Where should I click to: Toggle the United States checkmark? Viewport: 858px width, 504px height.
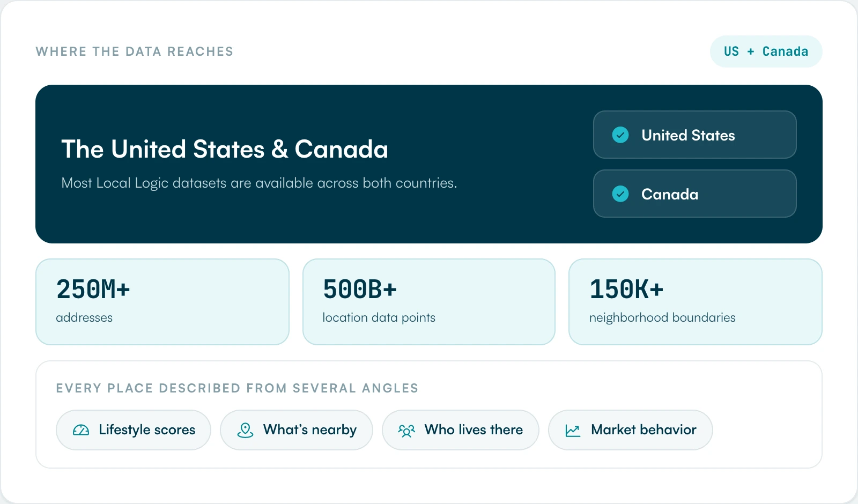tap(620, 135)
